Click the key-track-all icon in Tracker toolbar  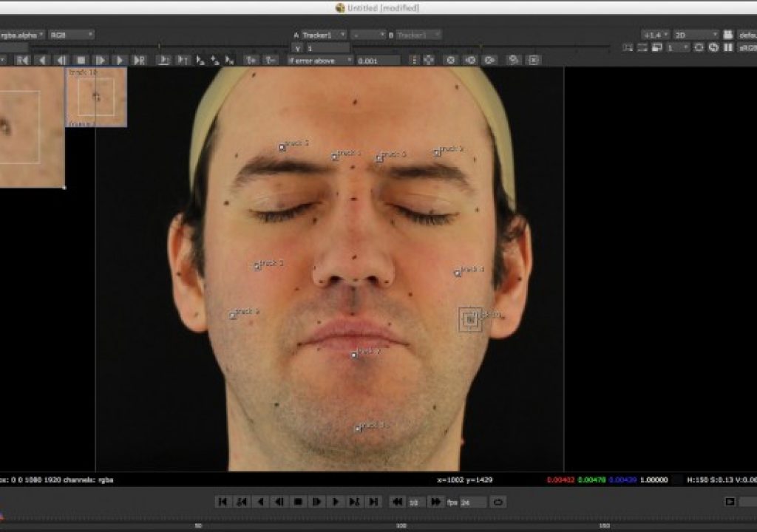(x=183, y=61)
